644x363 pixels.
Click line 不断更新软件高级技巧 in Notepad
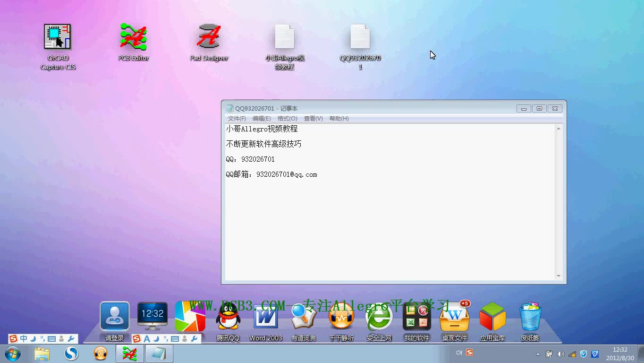pos(263,144)
